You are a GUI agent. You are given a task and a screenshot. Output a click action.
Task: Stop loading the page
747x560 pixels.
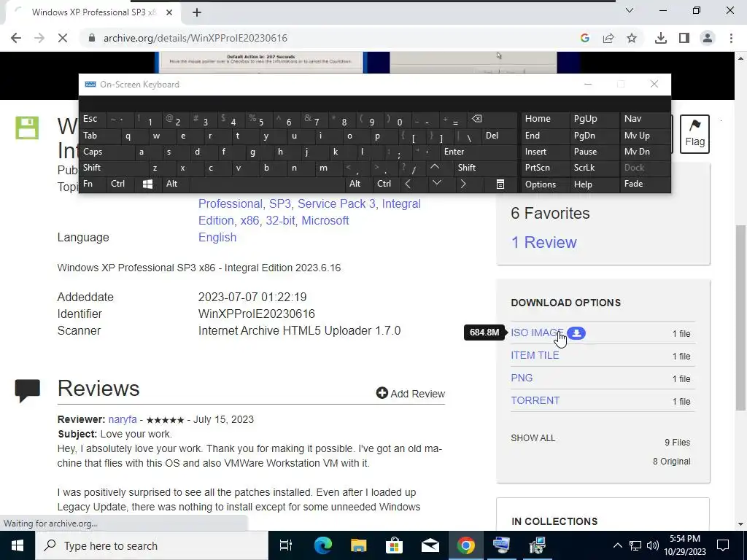[63, 38]
